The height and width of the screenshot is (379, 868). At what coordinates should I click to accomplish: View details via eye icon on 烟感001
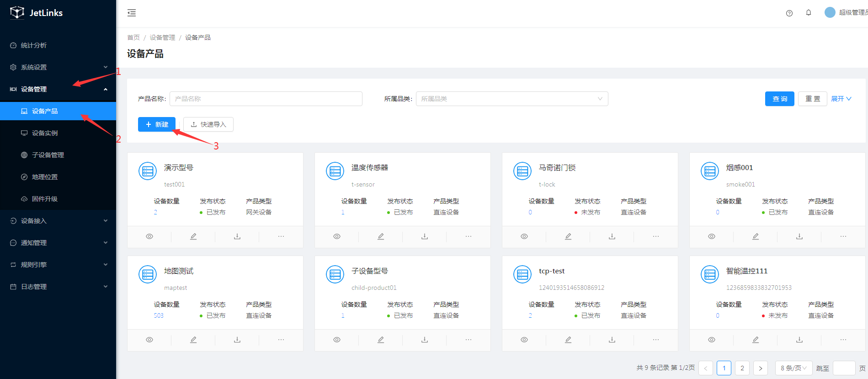pyautogui.click(x=712, y=236)
